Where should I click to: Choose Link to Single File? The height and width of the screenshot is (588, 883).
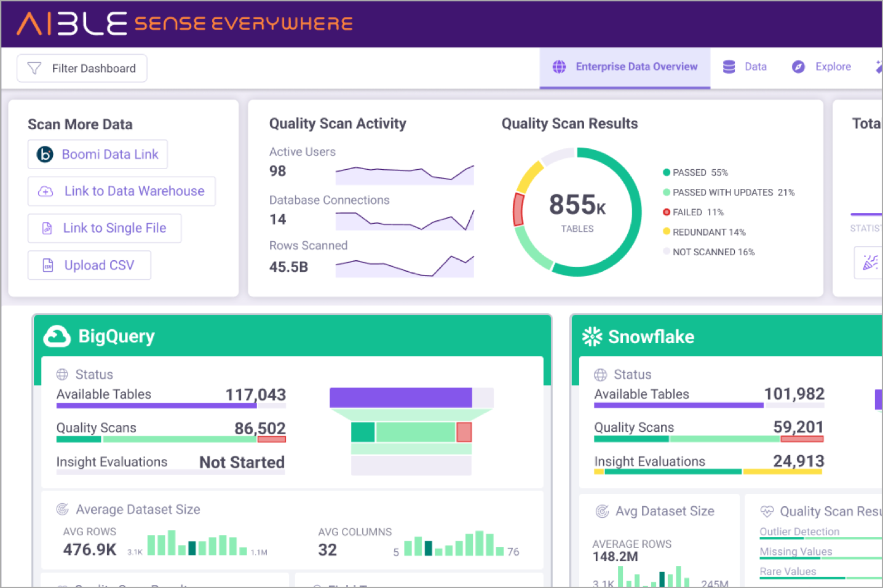(105, 228)
